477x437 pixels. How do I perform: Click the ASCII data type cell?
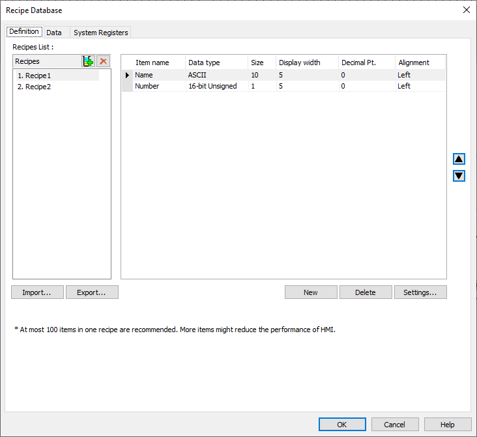pyautogui.click(x=217, y=75)
